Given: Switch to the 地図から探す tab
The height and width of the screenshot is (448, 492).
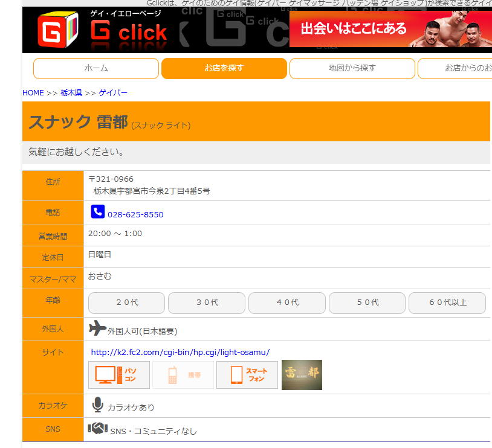Looking at the screenshot, I should pyautogui.click(x=352, y=68).
